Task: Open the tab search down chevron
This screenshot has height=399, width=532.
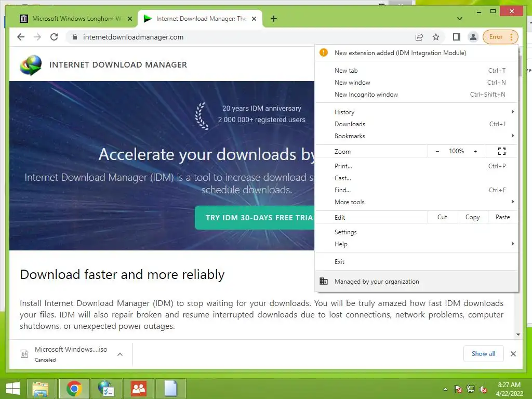Action: 460,19
